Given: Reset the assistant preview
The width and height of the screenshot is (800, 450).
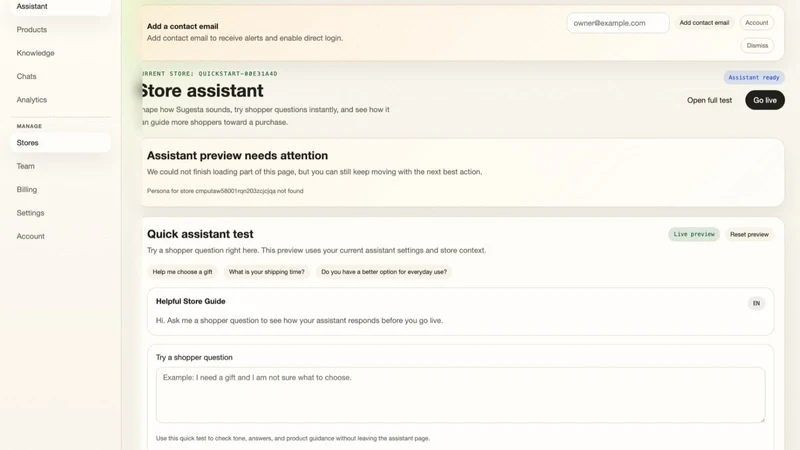Looking at the screenshot, I should tap(749, 235).
